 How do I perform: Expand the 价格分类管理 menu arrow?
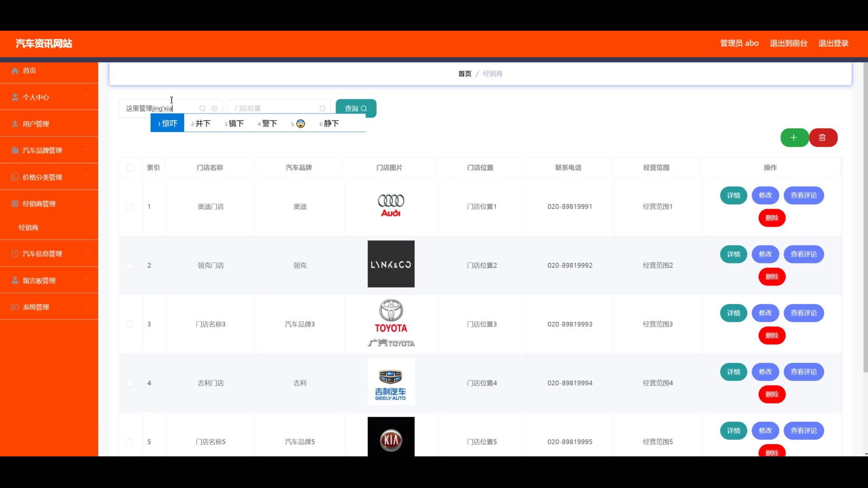pyautogui.click(x=87, y=176)
